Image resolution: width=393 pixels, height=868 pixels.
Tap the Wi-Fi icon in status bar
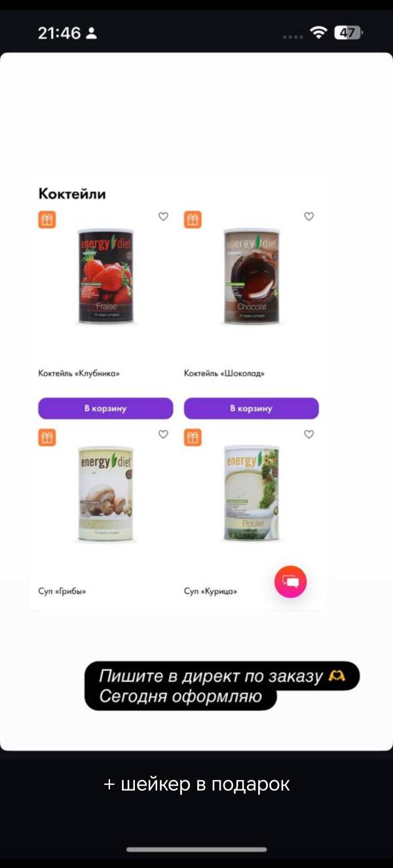318,32
